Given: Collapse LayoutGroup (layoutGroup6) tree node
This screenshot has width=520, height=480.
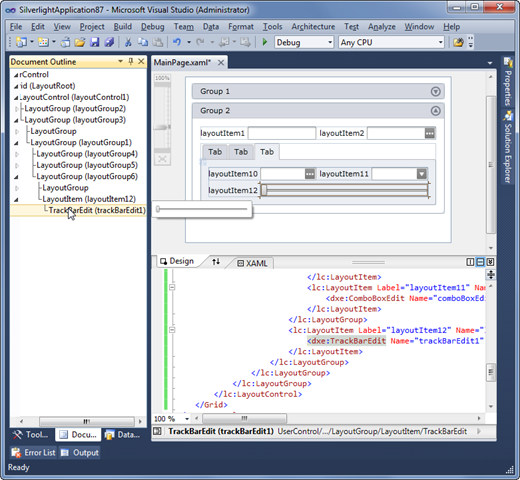Looking at the screenshot, I should tap(16, 177).
